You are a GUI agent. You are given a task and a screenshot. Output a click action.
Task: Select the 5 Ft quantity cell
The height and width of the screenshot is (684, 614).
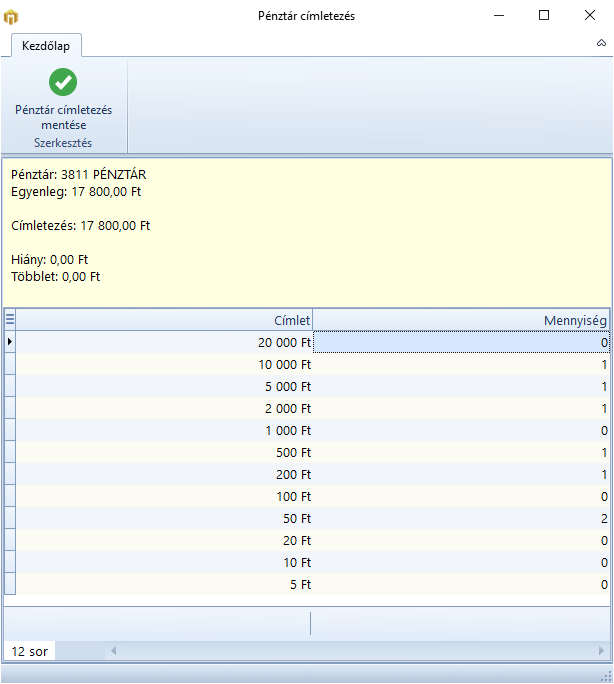tap(461, 585)
